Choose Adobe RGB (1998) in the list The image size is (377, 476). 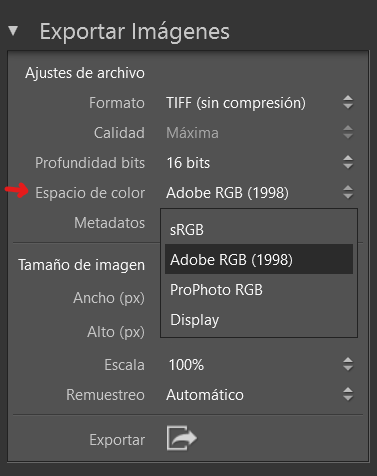tap(259, 259)
